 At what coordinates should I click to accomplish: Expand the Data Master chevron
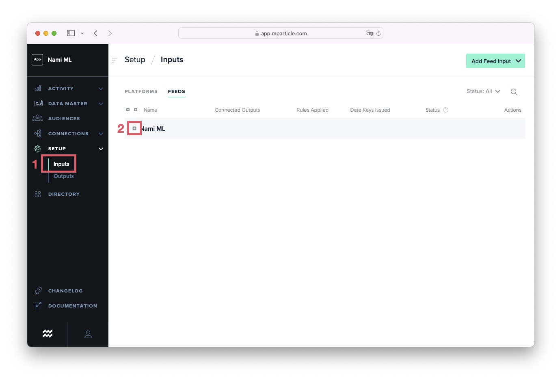pos(101,104)
